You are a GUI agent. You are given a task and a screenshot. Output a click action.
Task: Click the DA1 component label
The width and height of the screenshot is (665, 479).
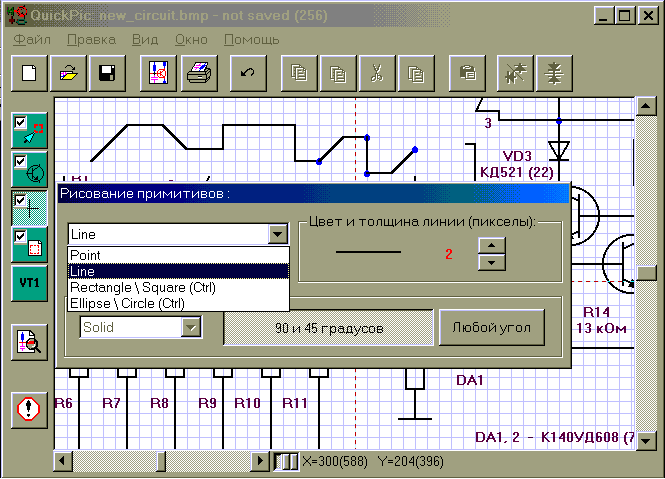pos(470,380)
